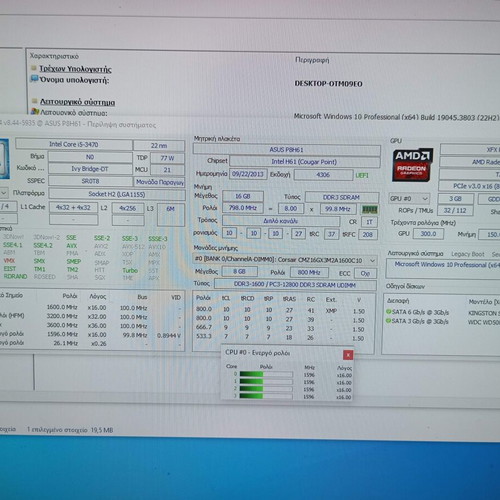This screenshot has width=500, height=500.
Task: Open the Τρέχων Υπολογιστής section link
Action: pyautogui.click(x=75, y=69)
